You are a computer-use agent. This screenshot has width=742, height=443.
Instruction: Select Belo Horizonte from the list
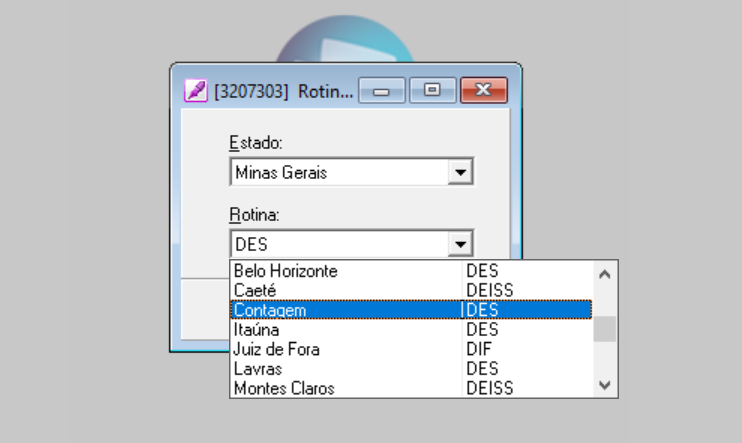[x=411, y=271]
